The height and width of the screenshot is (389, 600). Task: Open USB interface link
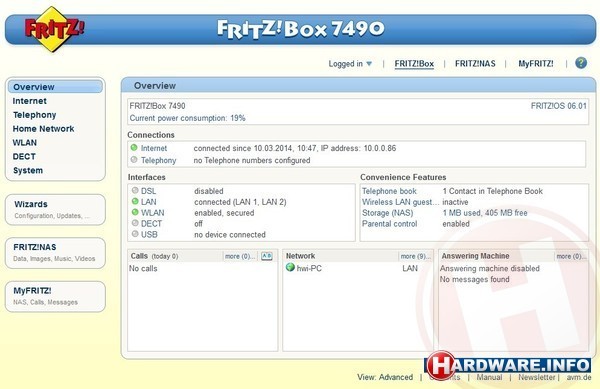pos(149,234)
